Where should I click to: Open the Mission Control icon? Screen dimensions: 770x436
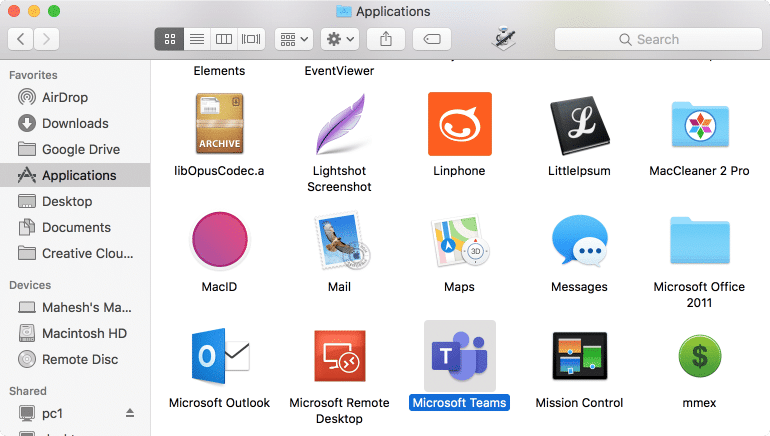click(579, 356)
